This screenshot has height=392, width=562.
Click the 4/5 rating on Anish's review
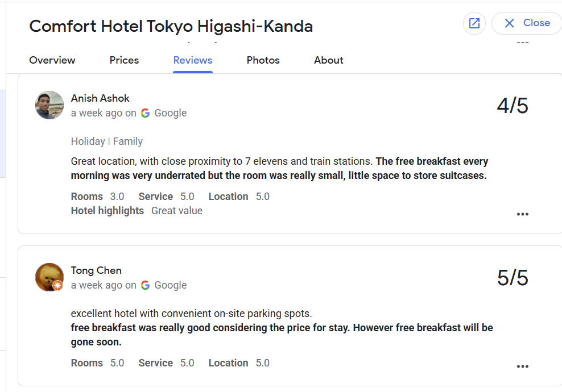[512, 106]
